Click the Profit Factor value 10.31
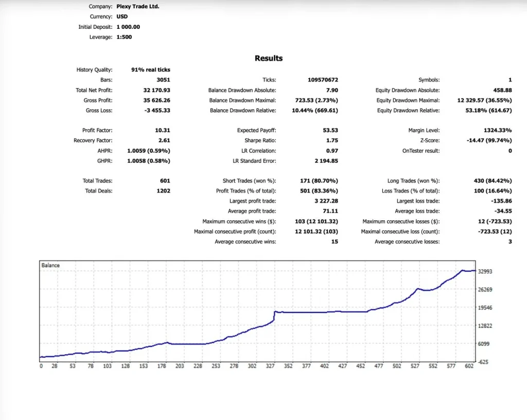Screen dimensions: 527x420 162,130
